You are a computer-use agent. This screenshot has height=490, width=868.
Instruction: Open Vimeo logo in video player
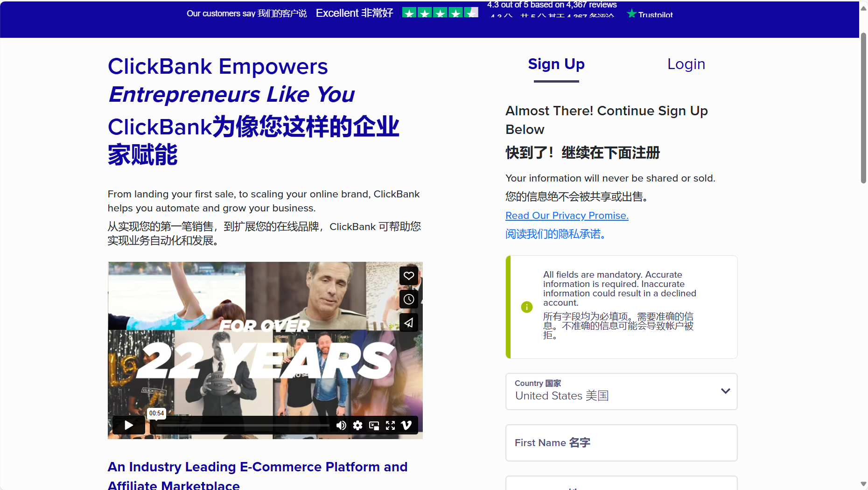pyautogui.click(x=406, y=425)
